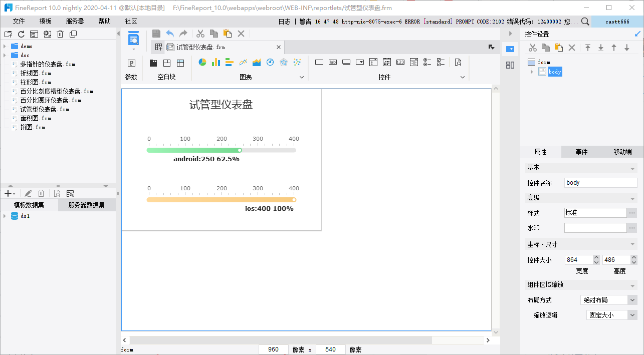Insert a scatter chart
Viewport: 644px width, 355px height.
coord(297,62)
